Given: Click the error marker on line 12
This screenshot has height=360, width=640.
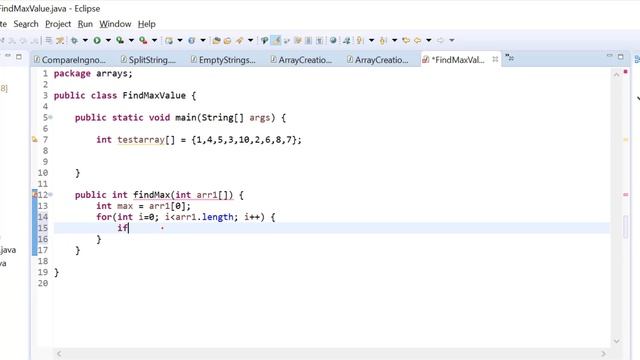Looking at the screenshot, I should coord(35,195).
